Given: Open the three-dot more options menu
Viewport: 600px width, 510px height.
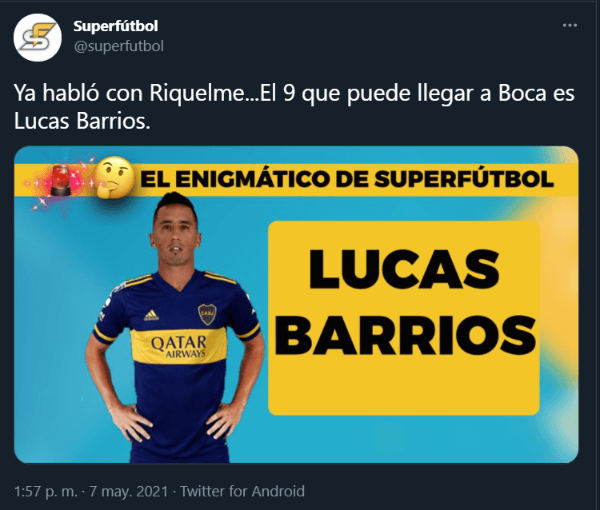Looking at the screenshot, I should click(x=569, y=25).
